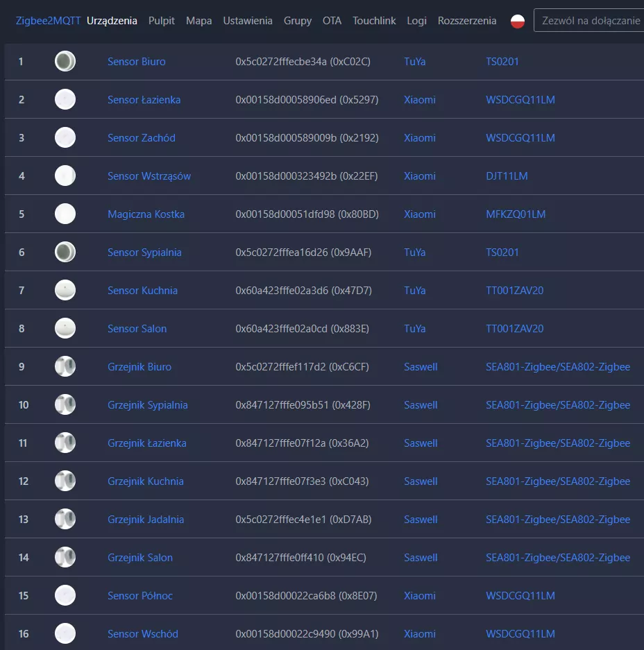Viewport: 644px width, 650px height.
Task: Switch to the Ustawienia tab
Action: (248, 21)
